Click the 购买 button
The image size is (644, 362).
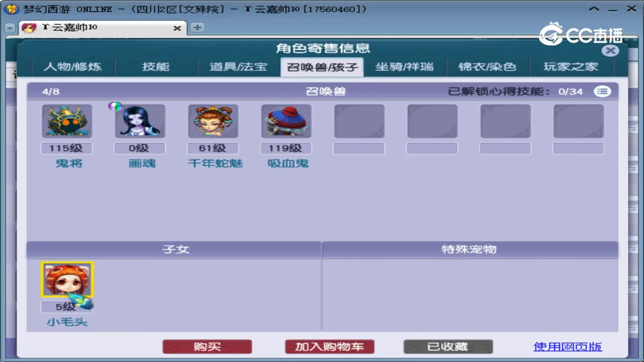207,347
